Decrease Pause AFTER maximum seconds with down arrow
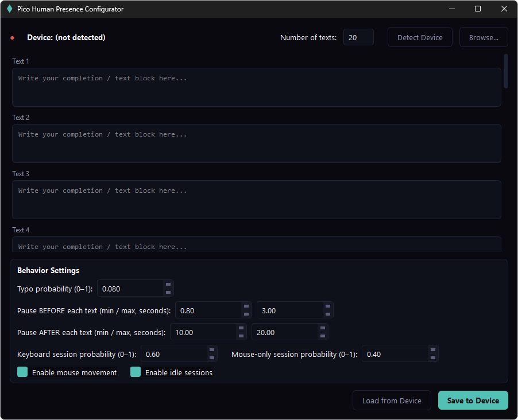 pos(323,336)
